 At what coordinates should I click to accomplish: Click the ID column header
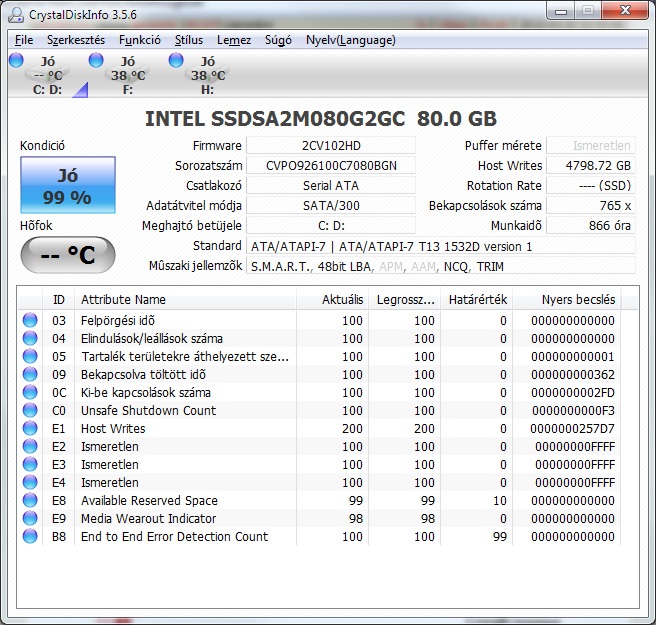coord(59,300)
